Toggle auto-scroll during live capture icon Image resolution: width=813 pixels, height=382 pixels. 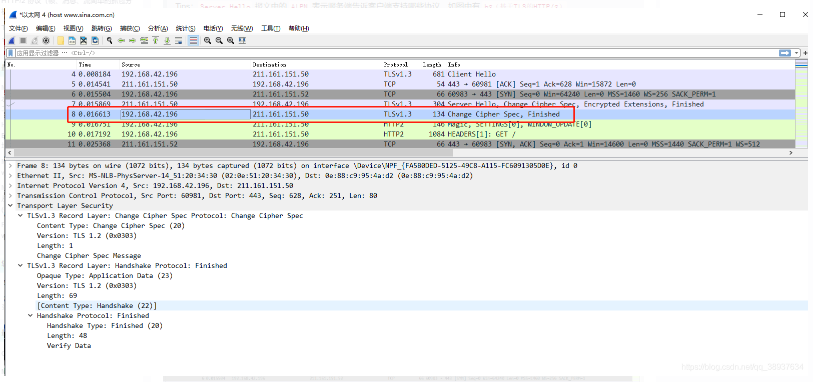[x=179, y=40]
